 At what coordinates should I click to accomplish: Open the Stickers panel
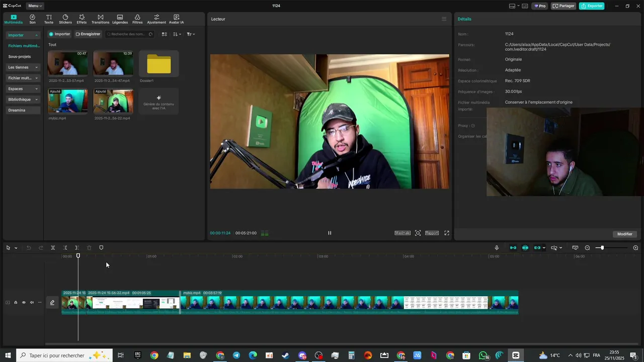pyautogui.click(x=65, y=19)
